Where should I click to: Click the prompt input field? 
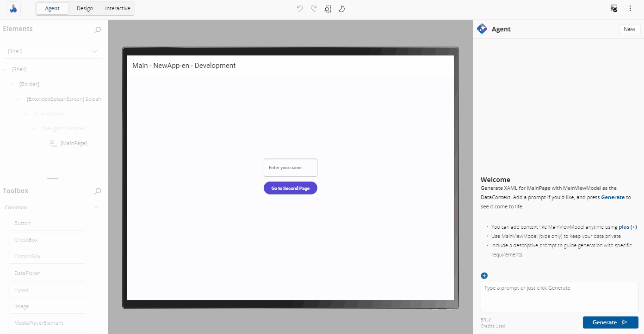click(559, 296)
